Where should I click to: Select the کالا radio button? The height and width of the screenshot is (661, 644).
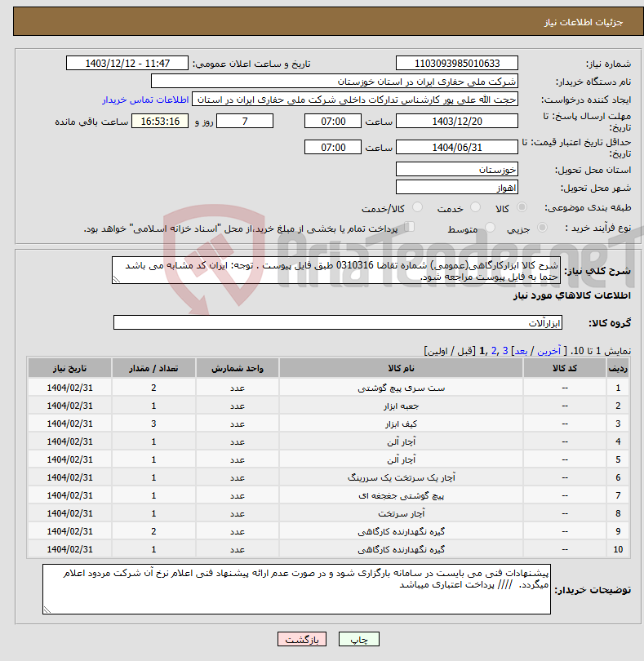point(522,207)
